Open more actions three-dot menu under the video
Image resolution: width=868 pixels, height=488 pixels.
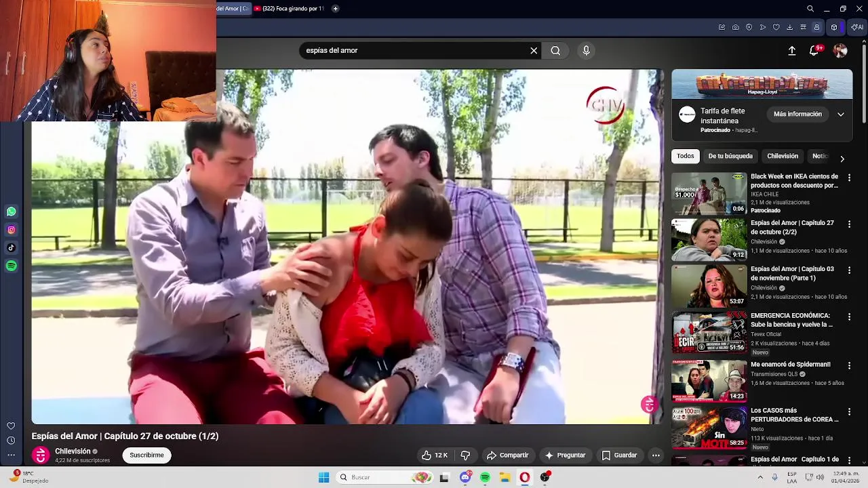click(656, 455)
